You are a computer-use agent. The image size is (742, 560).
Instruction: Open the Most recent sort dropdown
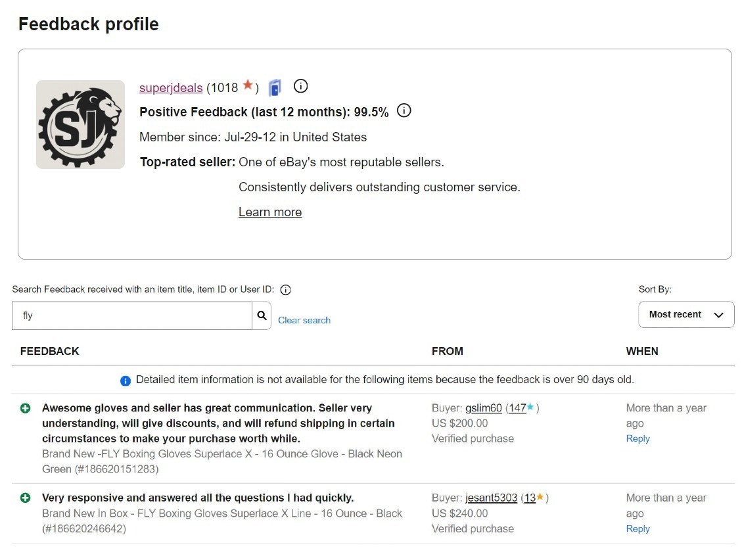[686, 315]
